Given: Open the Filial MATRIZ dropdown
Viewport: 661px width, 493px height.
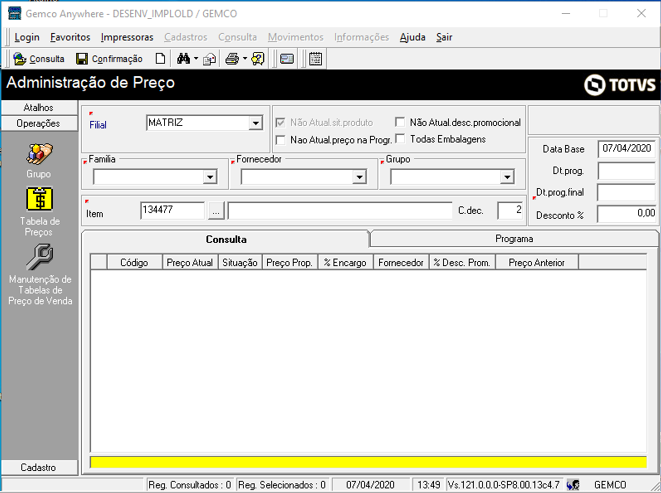Looking at the screenshot, I should (x=255, y=123).
